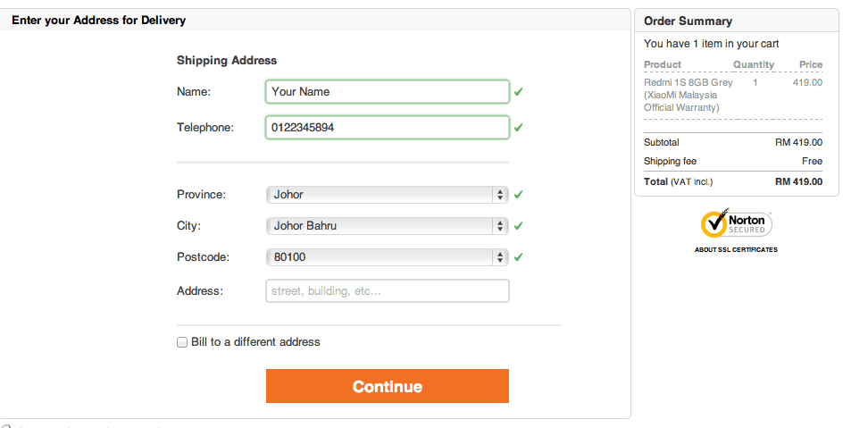Open the Postcode dropdown showing 80100
The image size is (868, 428).
(x=387, y=257)
